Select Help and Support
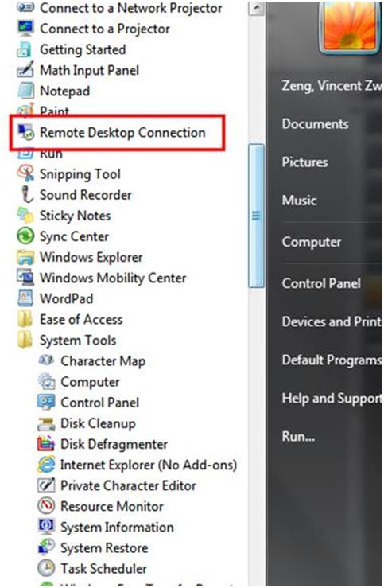The height and width of the screenshot is (588, 384). click(x=332, y=399)
